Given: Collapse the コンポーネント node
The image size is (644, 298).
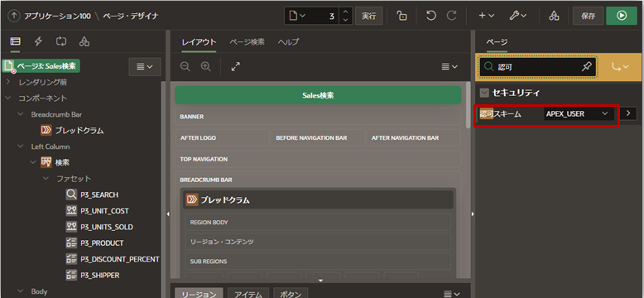Looking at the screenshot, I should coord(7,99).
